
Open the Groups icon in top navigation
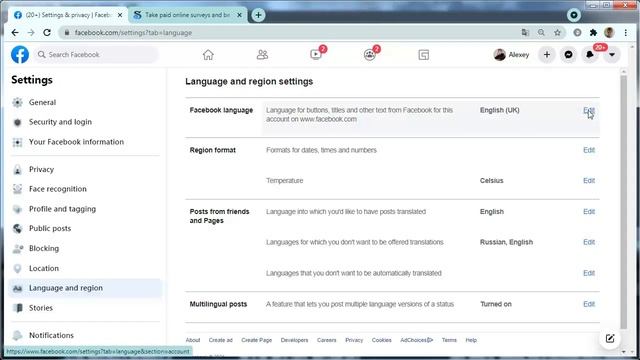pyautogui.click(x=369, y=55)
